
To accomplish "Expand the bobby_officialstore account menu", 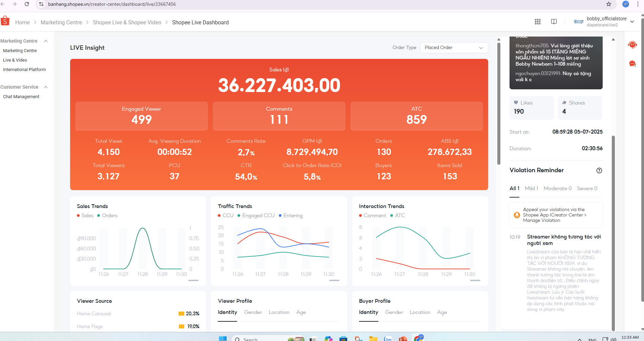I will click(632, 22).
